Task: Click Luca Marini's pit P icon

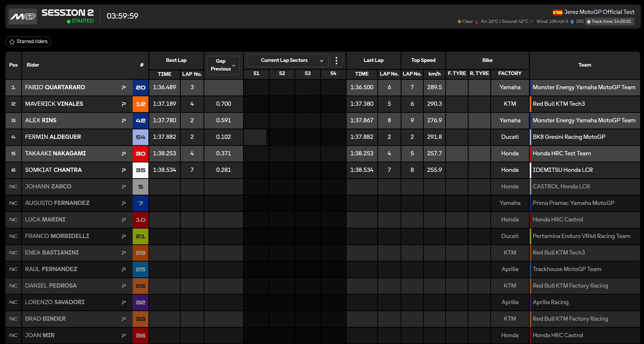Action: (124, 220)
